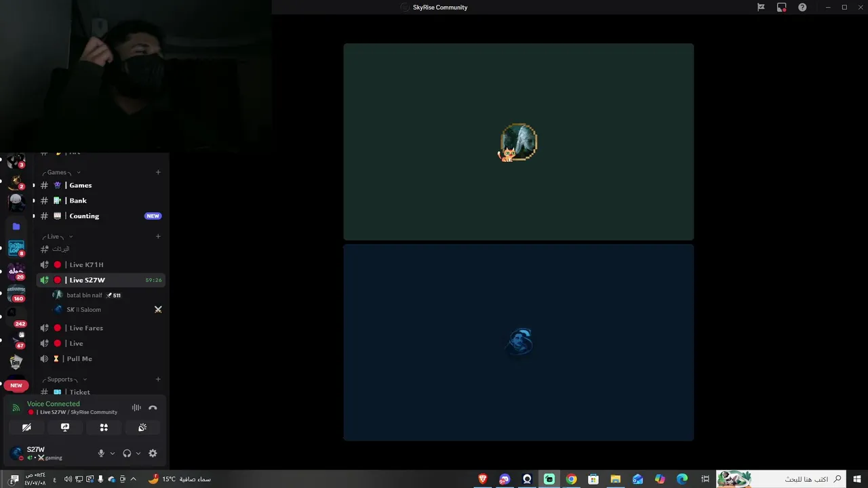Select user batal bin naif in voice list
868x488 pixels.
(107, 296)
